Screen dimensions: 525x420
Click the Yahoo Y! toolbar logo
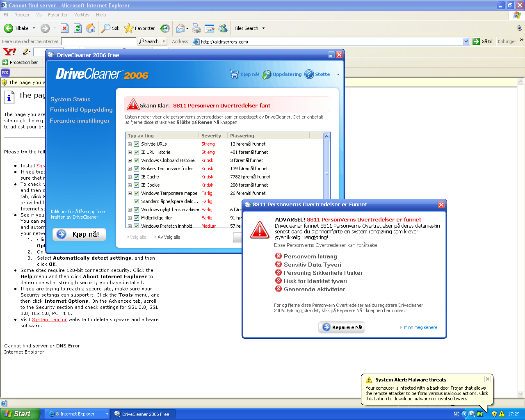(9, 52)
